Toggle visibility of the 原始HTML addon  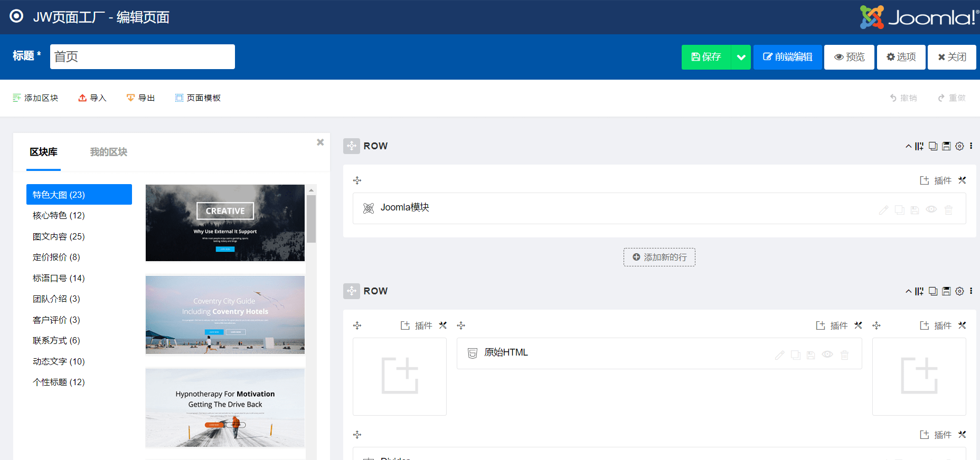[827, 354]
